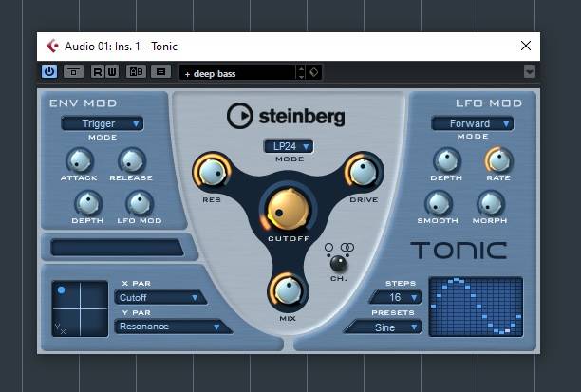Image resolution: width=581 pixels, height=392 pixels.
Task: Click the LFO Morph knob
Action: [490, 203]
